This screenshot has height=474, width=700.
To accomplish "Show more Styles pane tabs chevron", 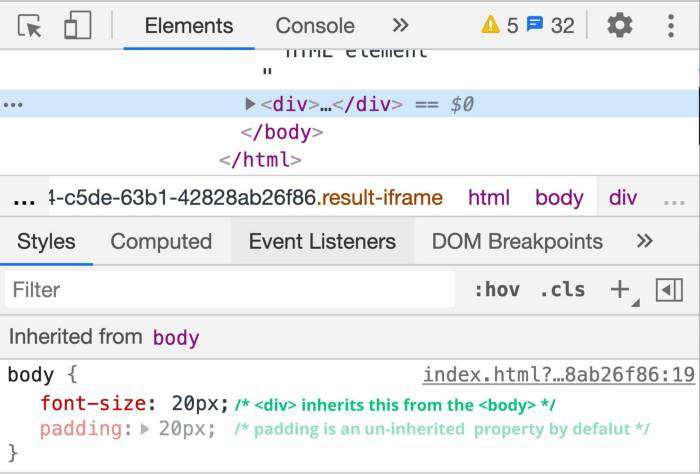I will [x=645, y=241].
